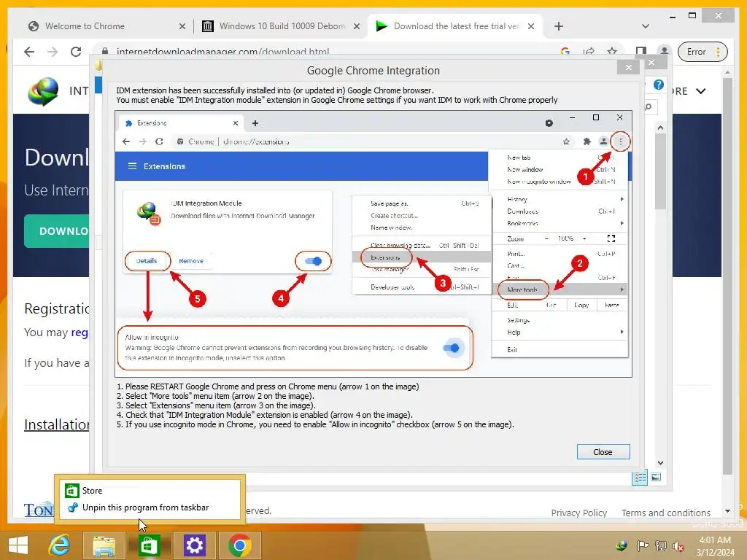Image resolution: width=747 pixels, height=560 pixels.
Task: Select the Download the latest free trial tab
Action: coord(456,26)
